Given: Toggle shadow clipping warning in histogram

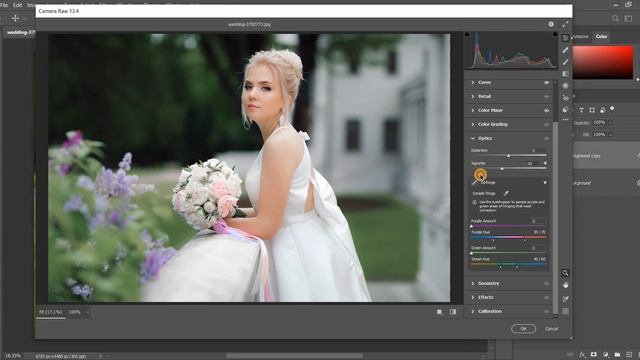Looking at the screenshot, I should [x=467, y=35].
